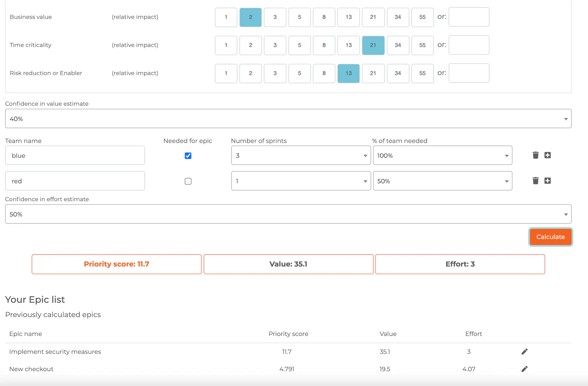Set Business value to 1
The image size is (588, 386).
tap(226, 17)
